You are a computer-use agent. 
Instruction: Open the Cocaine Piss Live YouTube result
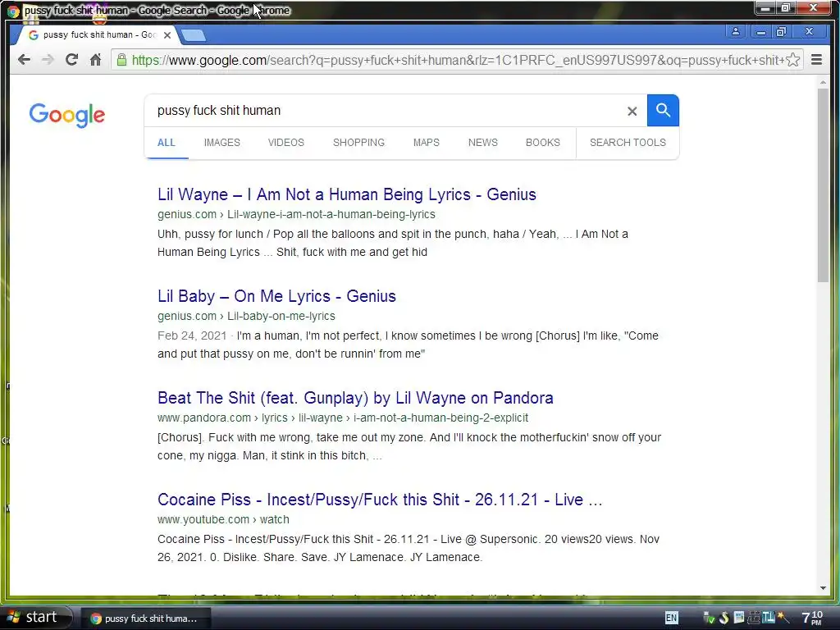click(x=380, y=500)
